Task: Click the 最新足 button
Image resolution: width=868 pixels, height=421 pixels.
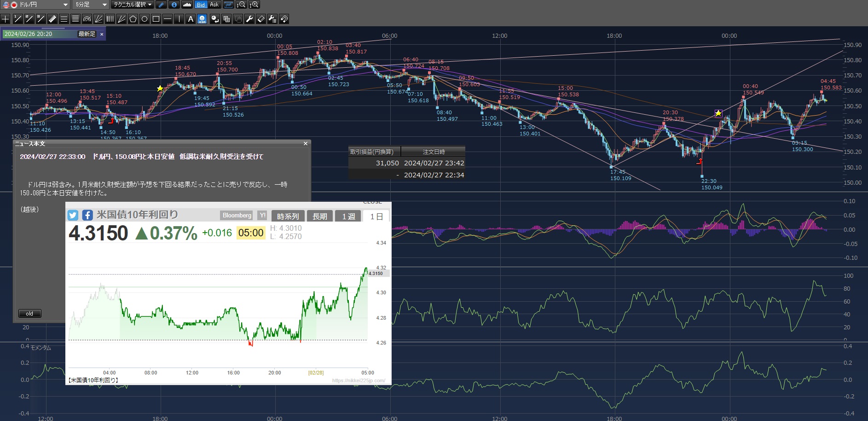Action: point(87,34)
